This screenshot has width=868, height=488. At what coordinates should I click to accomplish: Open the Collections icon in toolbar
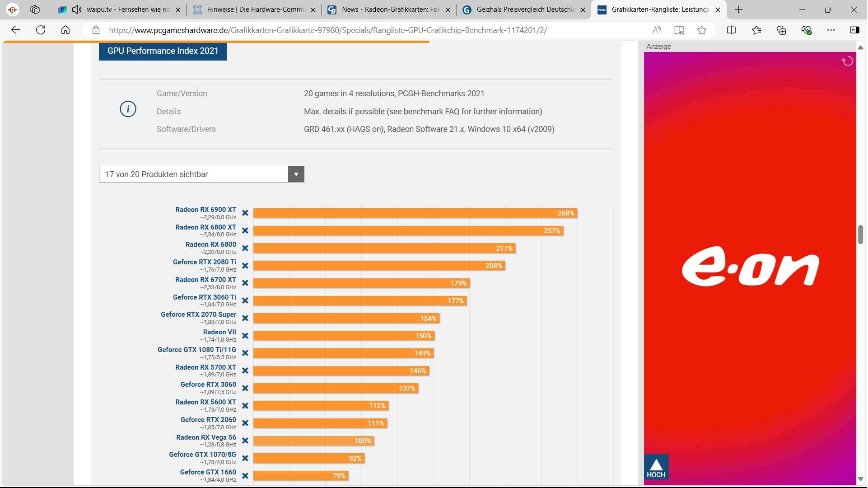point(781,30)
